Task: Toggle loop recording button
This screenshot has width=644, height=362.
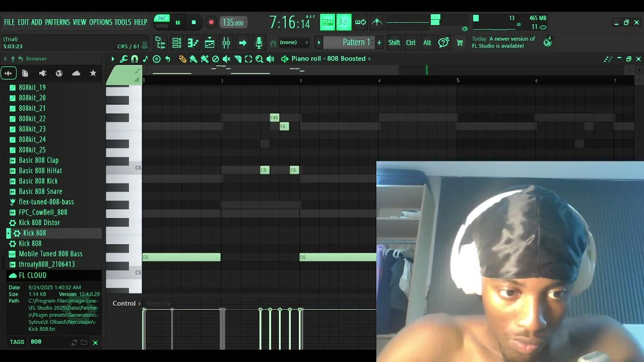Action: (360, 22)
